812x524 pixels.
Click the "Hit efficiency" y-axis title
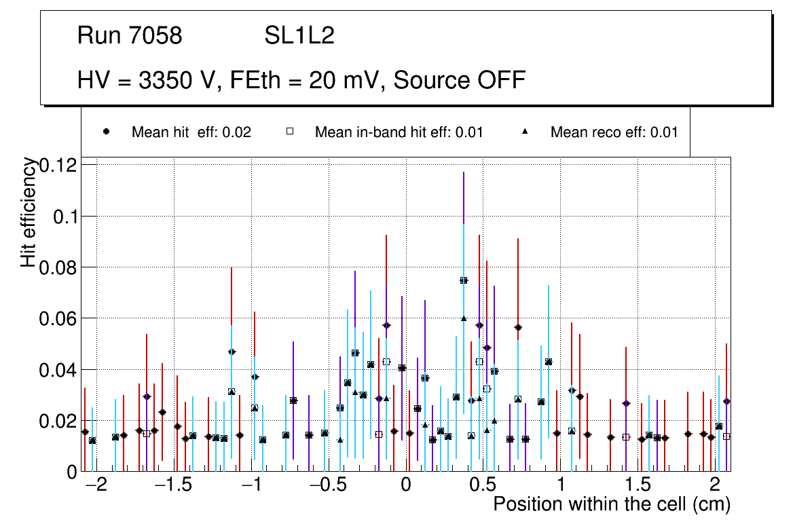[x=28, y=212]
